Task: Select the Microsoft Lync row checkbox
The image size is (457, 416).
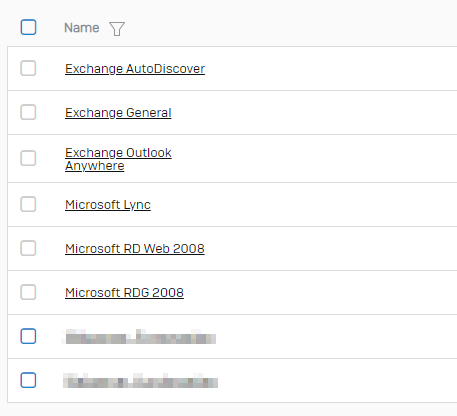Action: pyautogui.click(x=28, y=204)
